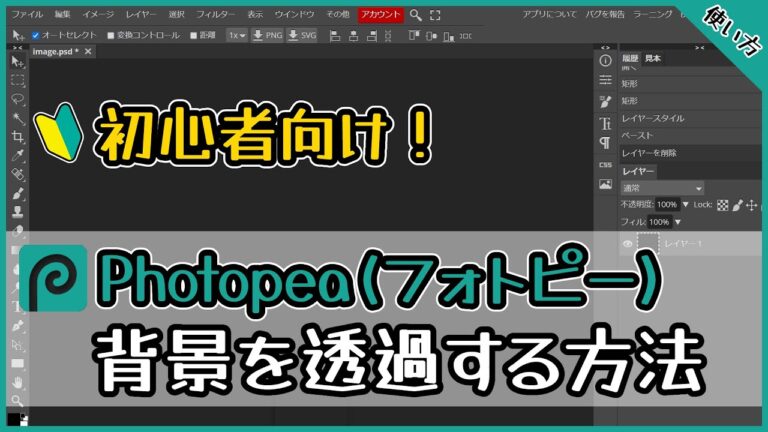Open the CSS panel
The image size is (768, 432).
tap(605, 165)
